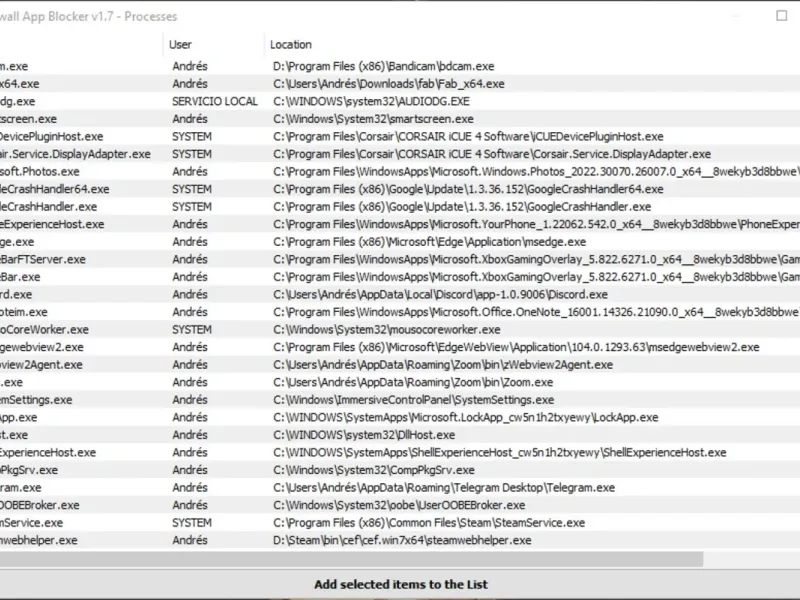Image resolution: width=800 pixels, height=600 pixels.
Task: Select the Telegram.exe path row
Action: click(x=444, y=488)
